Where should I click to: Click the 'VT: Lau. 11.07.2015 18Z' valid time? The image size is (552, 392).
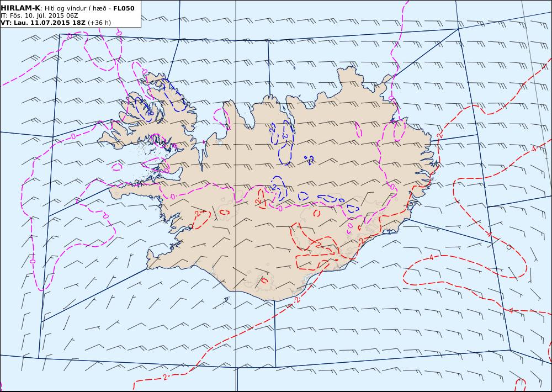tap(43, 23)
